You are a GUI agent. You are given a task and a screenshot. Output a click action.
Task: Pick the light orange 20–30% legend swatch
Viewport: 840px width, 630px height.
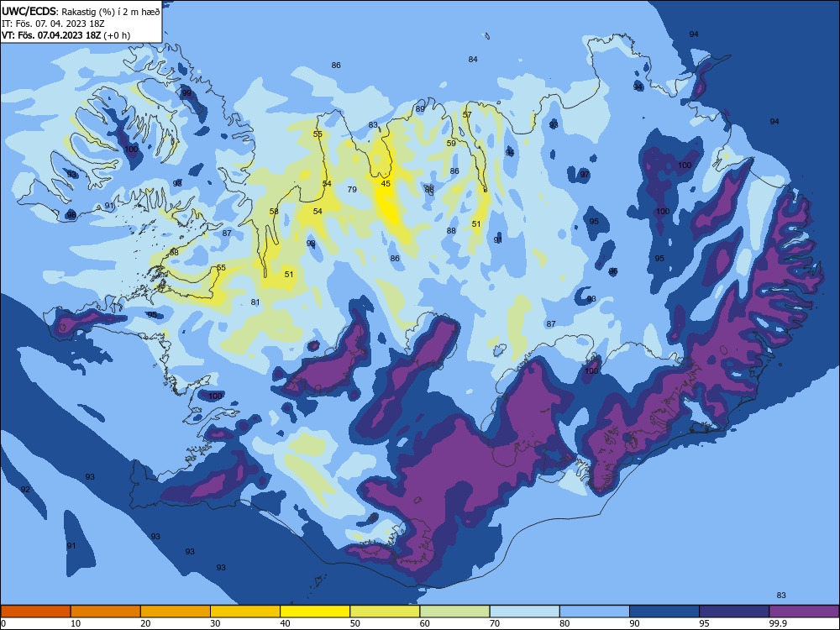[x=176, y=612]
